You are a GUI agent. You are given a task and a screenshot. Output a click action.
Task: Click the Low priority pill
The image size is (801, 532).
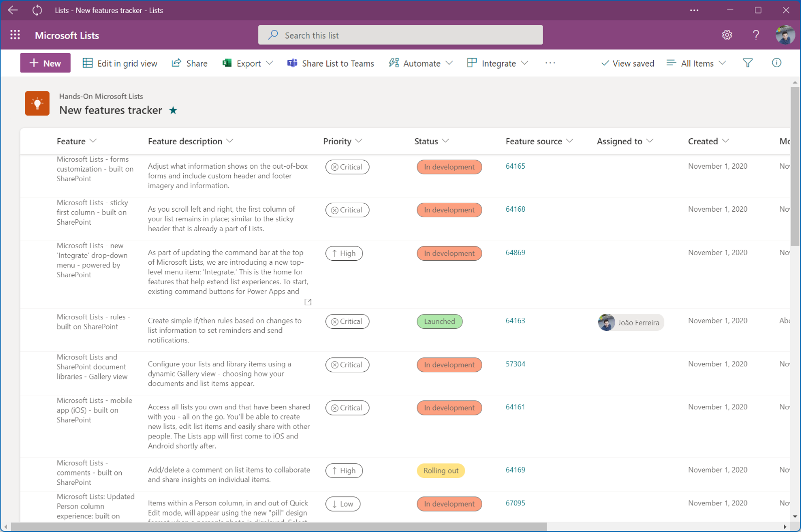343,504
